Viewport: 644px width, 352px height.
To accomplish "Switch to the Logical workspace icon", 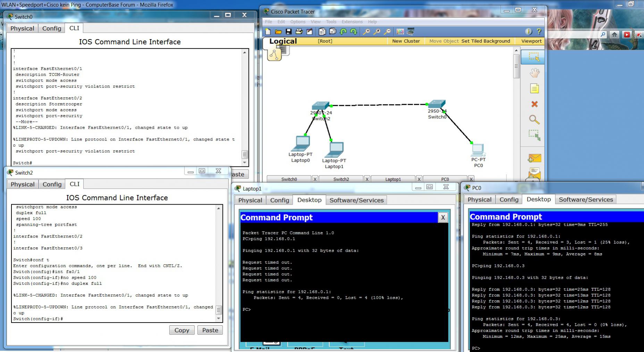I will click(x=274, y=54).
